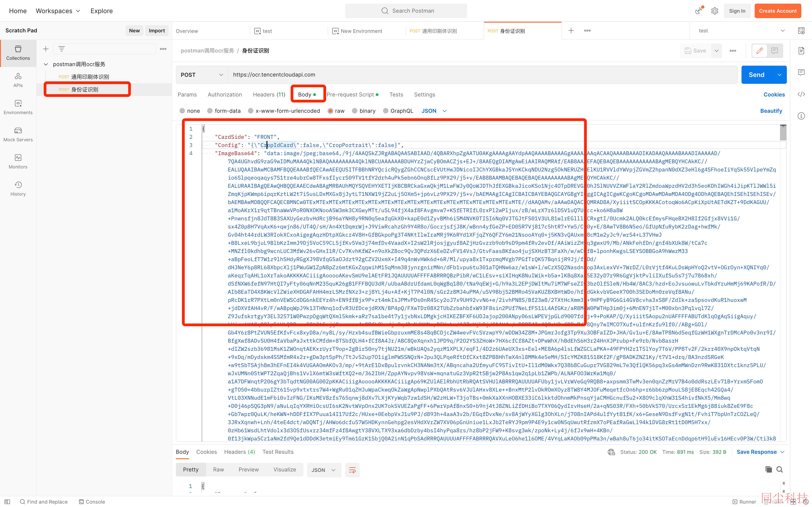Open the Send button dropdown arrow

click(779, 75)
